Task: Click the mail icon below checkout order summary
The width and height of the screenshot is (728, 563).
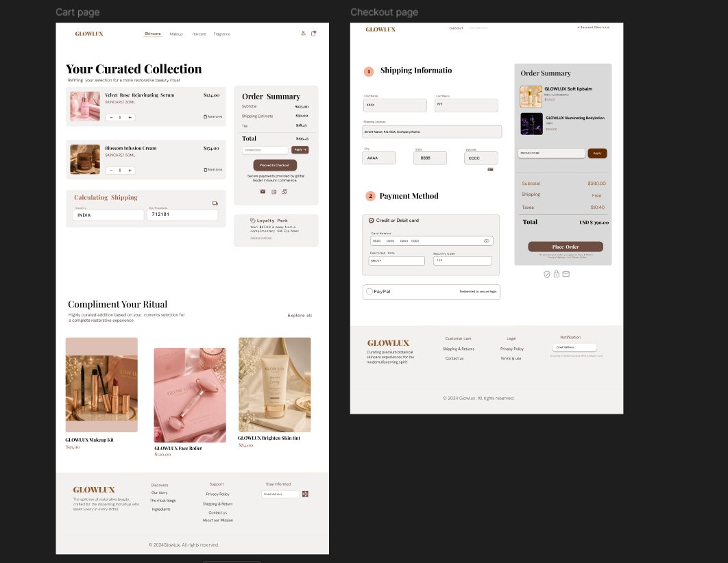Action: (566, 274)
